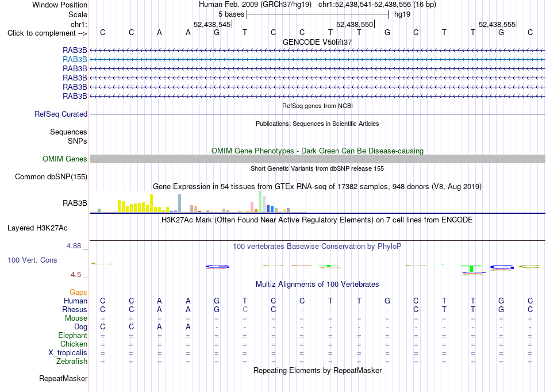Click the Rhesus species label

pyautogui.click(x=75, y=310)
